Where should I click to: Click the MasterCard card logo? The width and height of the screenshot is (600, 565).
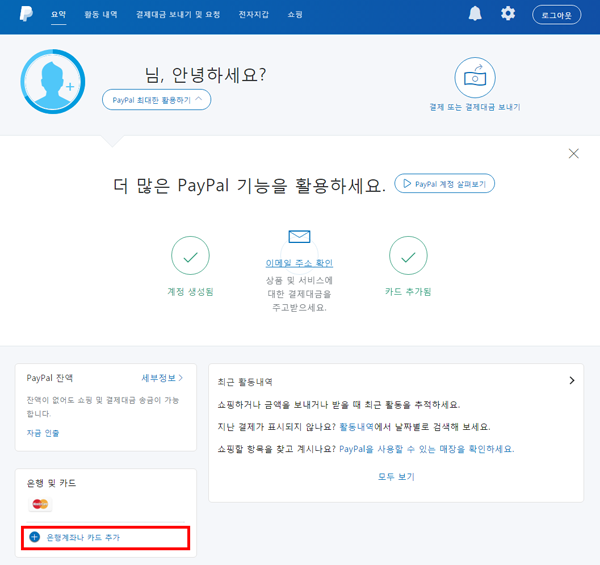[x=40, y=504]
